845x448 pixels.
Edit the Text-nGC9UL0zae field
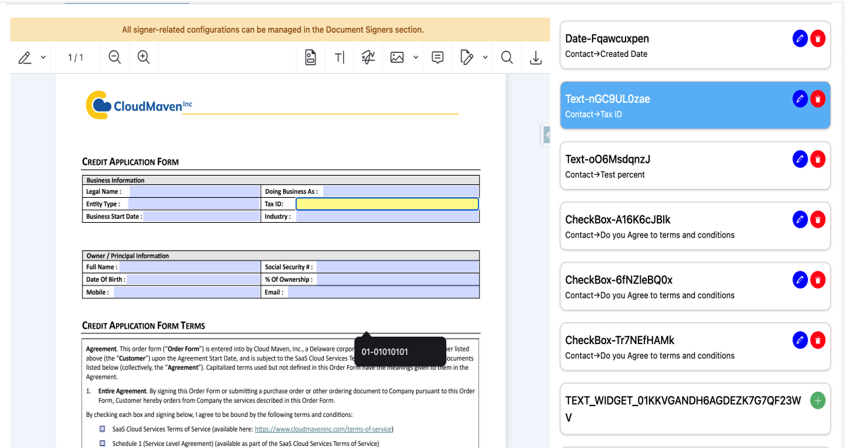[x=800, y=99]
